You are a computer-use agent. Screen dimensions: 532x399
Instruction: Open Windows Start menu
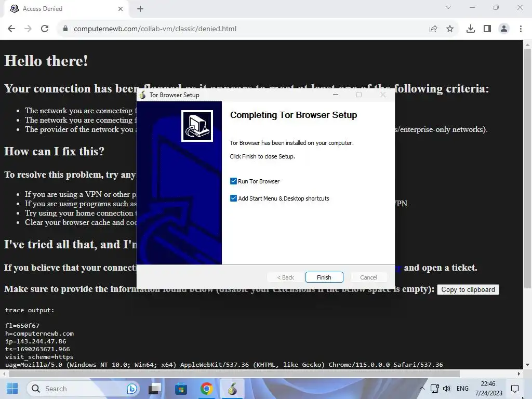(x=12, y=389)
